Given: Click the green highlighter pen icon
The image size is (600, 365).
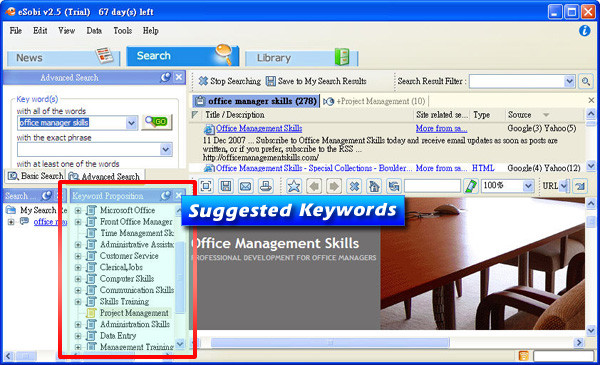Looking at the screenshot, I should 471,186.
